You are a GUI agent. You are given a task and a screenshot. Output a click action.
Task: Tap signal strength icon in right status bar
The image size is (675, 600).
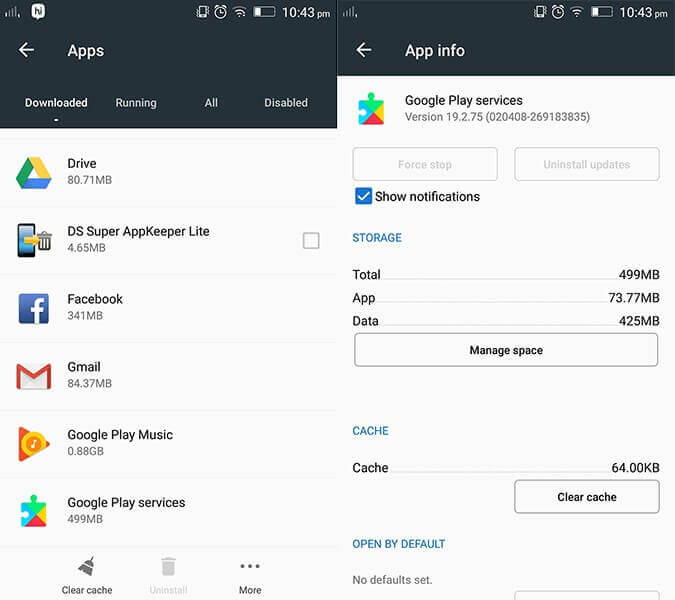(350, 12)
